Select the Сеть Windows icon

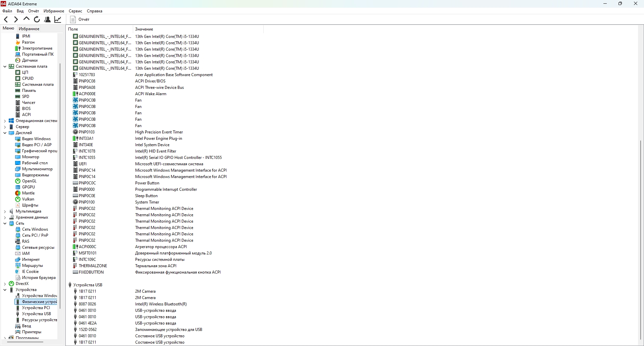click(x=18, y=229)
